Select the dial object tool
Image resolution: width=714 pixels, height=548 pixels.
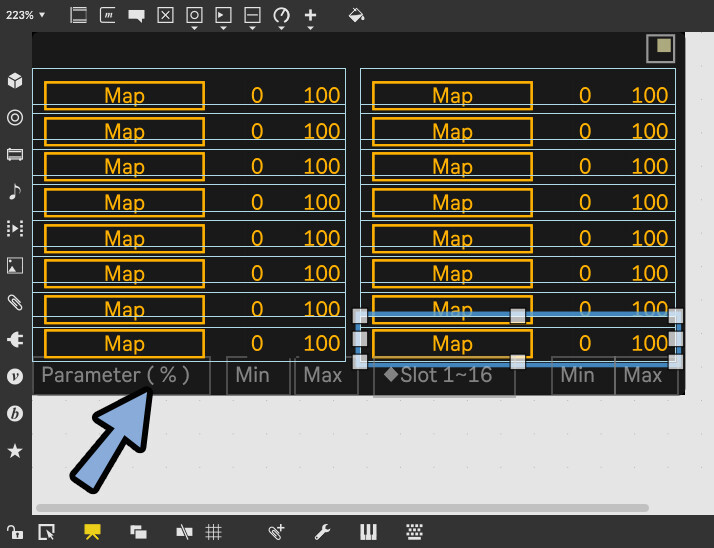pos(281,15)
